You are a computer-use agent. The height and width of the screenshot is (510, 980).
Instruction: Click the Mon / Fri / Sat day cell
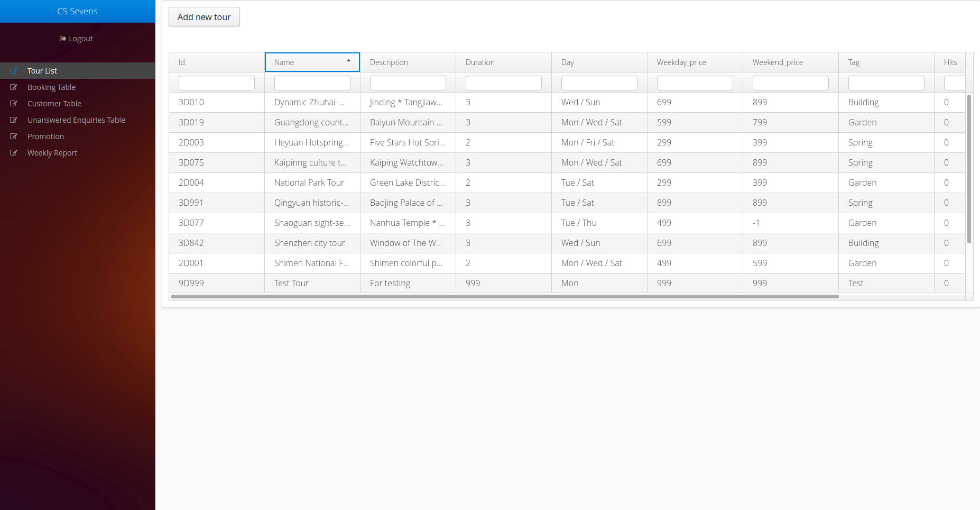click(x=599, y=143)
